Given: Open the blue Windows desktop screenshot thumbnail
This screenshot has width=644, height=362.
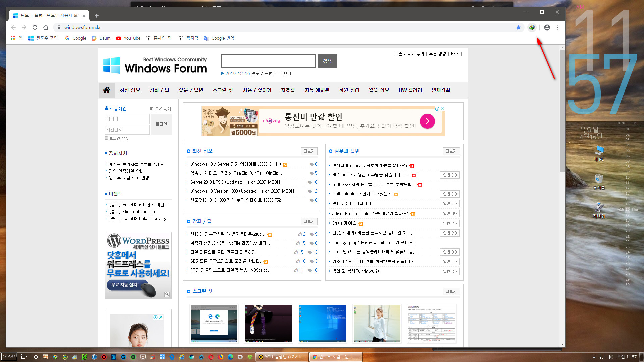Looking at the screenshot, I should 323,323.
